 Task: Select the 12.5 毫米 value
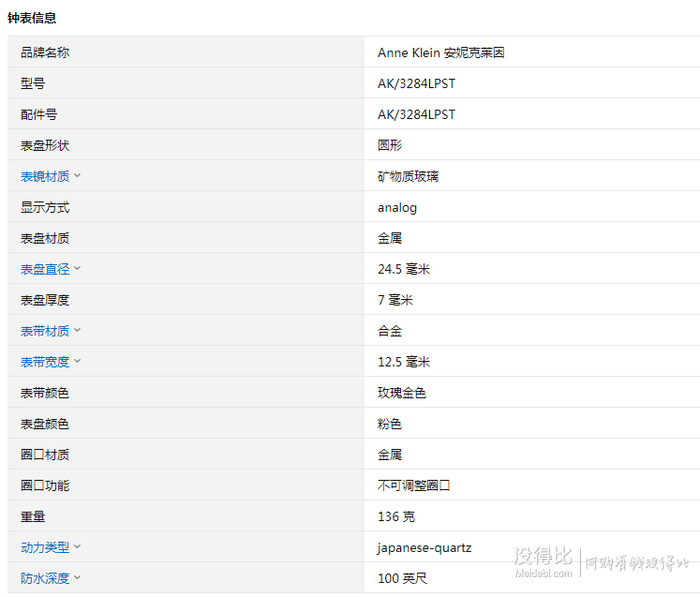(x=404, y=362)
